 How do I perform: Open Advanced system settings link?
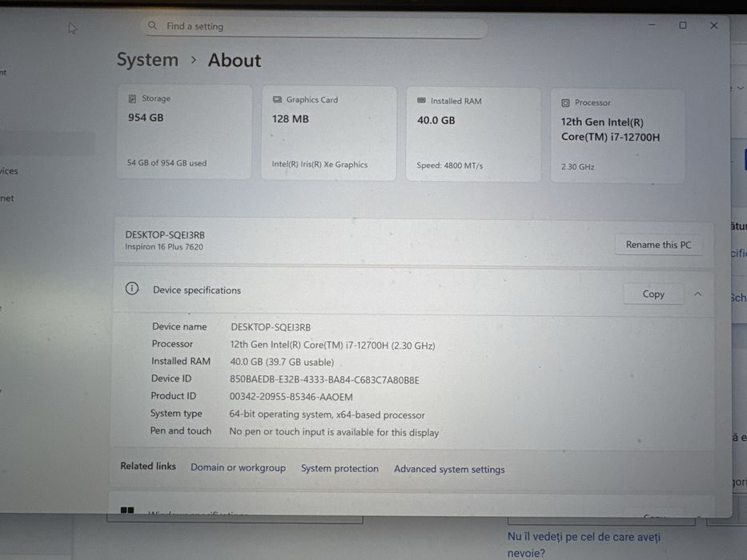(x=449, y=470)
